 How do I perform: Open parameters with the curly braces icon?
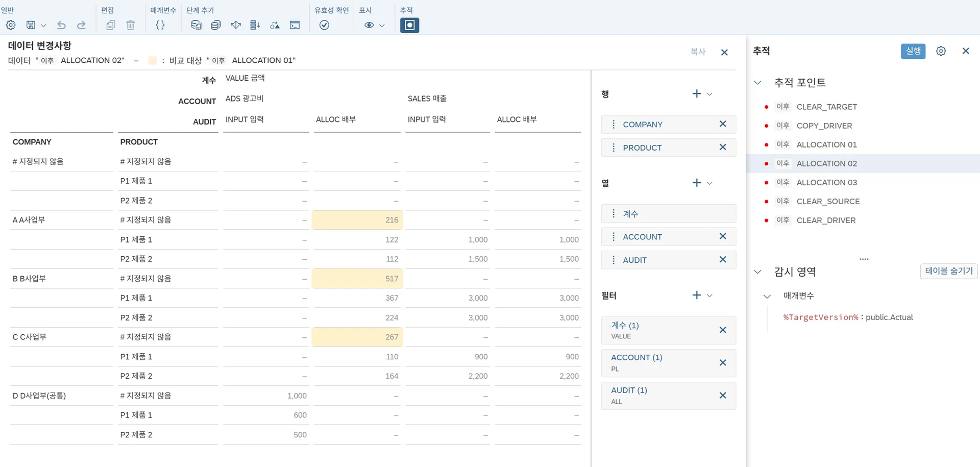click(160, 25)
